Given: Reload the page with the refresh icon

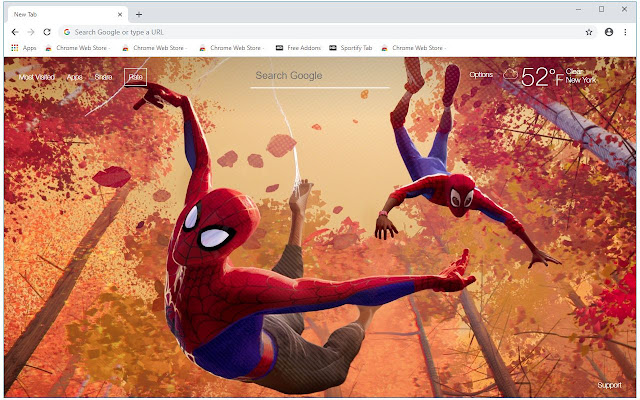Looking at the screenshot, I should (x=47, y=32).
